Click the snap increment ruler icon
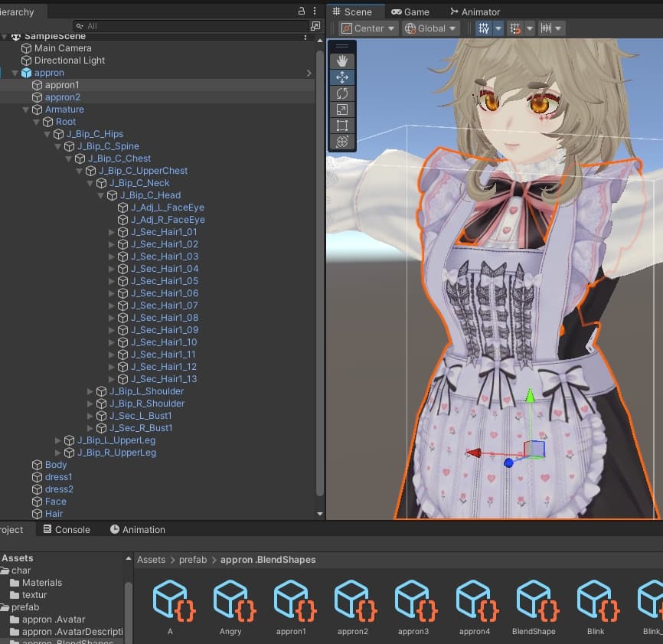Viewport: 663px width, 644px height. click(x=546, y=28)
